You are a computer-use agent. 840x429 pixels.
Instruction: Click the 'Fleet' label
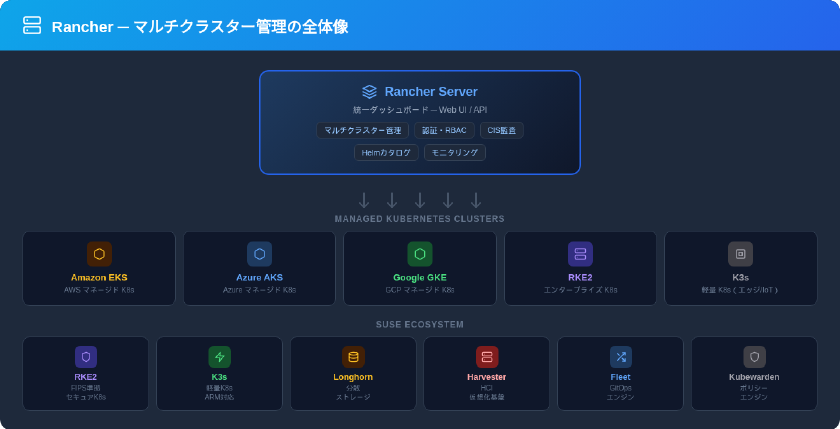[620, 377]
